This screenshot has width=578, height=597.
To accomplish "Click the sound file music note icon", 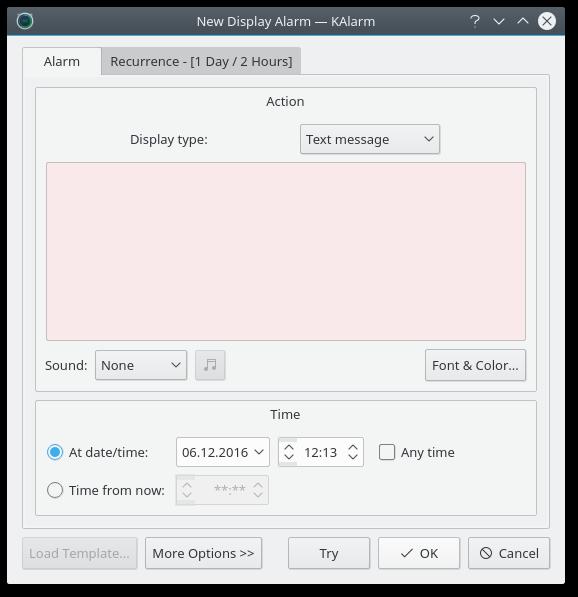I will (x=210, y=365).
